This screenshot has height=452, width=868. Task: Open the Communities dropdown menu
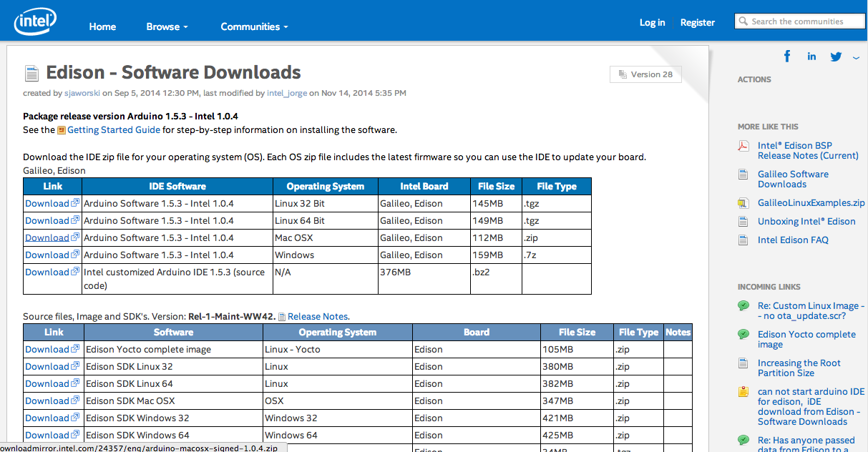pyautogui.click(x=254, y=26)
